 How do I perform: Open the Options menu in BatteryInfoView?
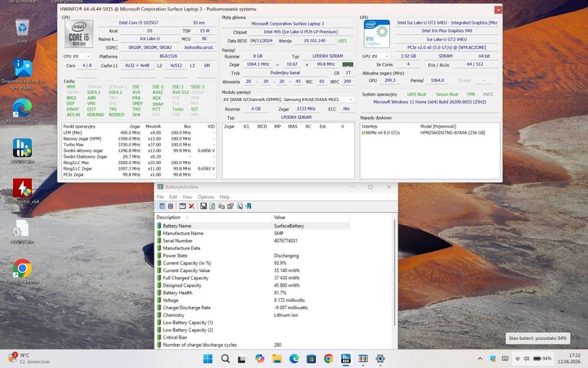point(206,197)
